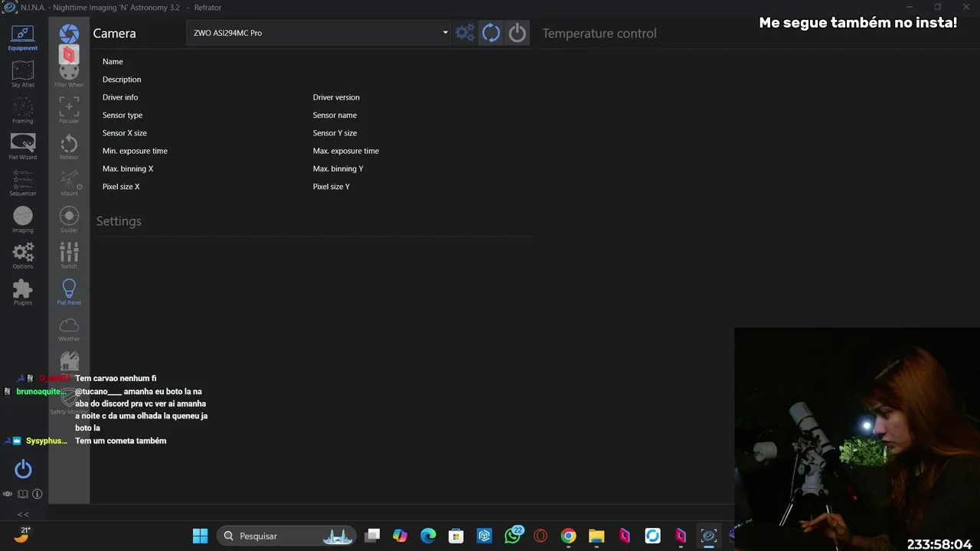Screen dimensions: 980x551
Task: Open Microsoft Store from the taskbar
Action: point(456,536)
